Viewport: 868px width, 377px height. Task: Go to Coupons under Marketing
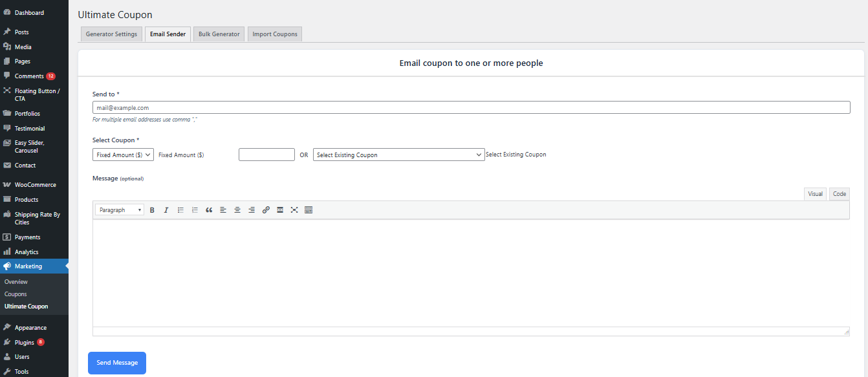coord(16,294)
